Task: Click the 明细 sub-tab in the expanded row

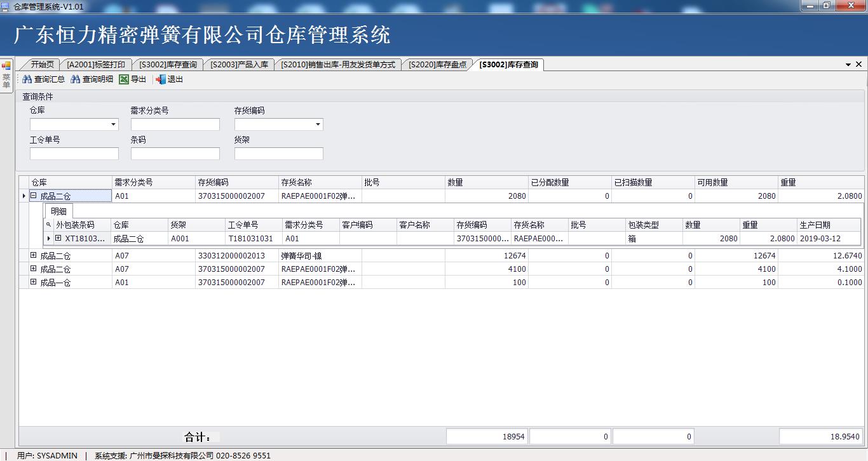Action: pyautogui.click(x=58, y=211)
